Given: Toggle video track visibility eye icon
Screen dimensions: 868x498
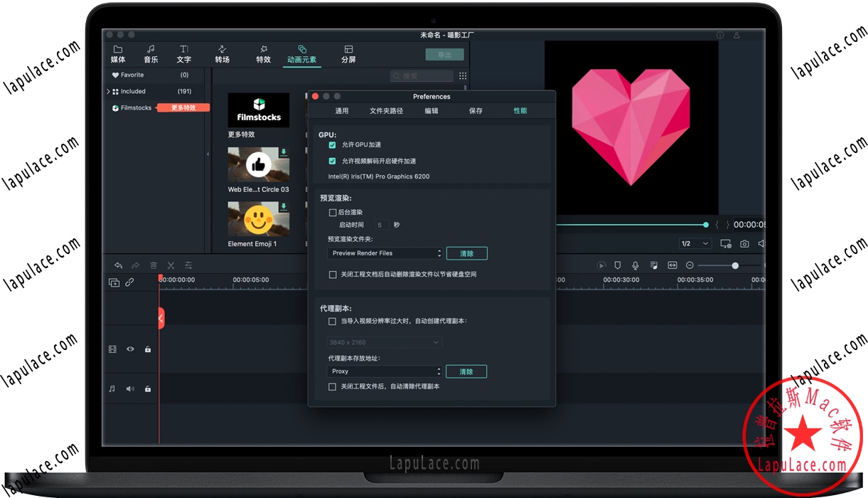Looking at the screenshot, I should (x=130, y=349).
